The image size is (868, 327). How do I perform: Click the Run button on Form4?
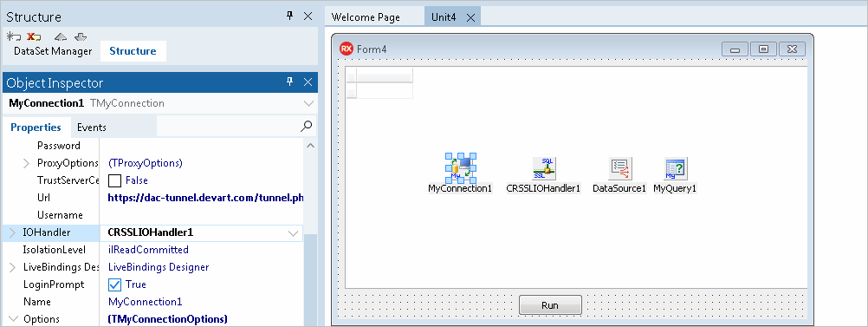point(550,304)
